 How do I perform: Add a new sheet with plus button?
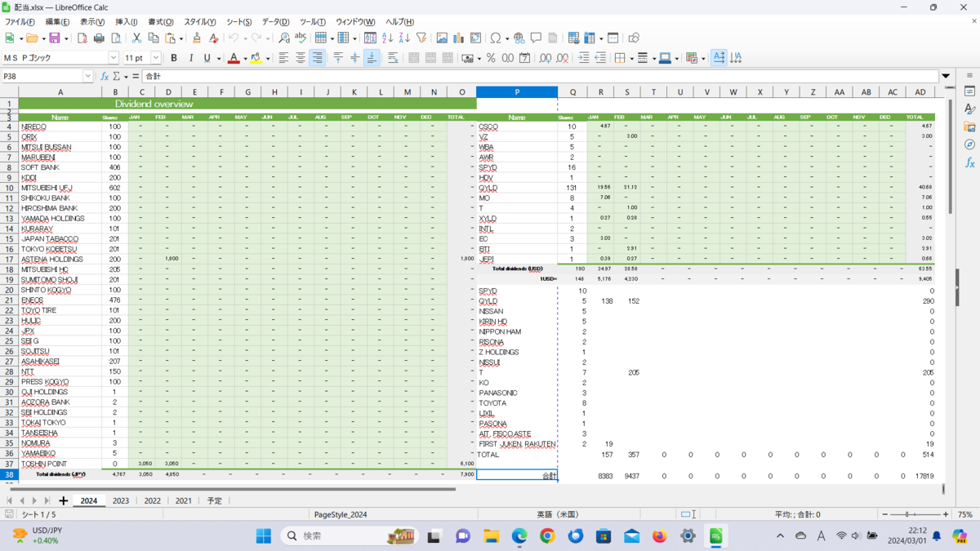click(x=63, y=500)
